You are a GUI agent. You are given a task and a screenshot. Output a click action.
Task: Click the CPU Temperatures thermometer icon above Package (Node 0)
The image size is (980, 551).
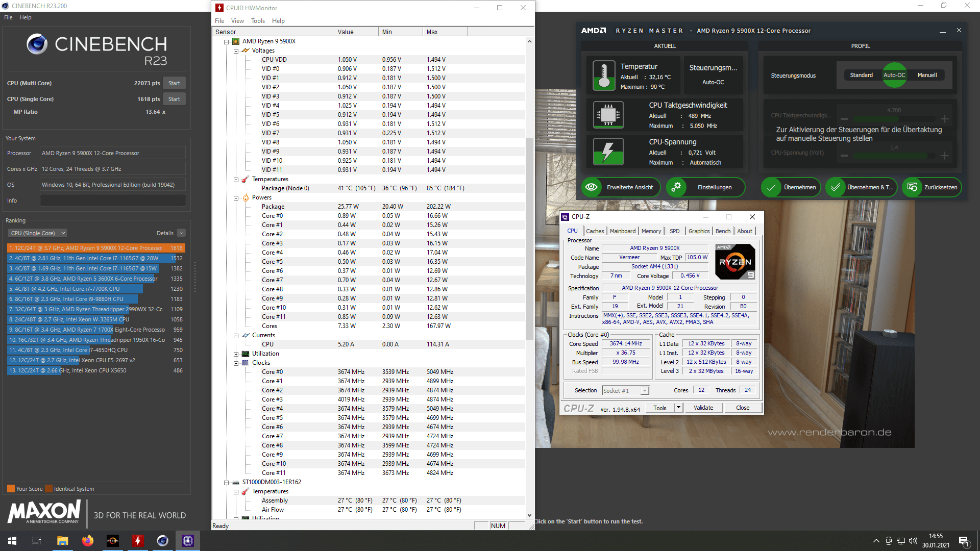(x=246, y=179)
